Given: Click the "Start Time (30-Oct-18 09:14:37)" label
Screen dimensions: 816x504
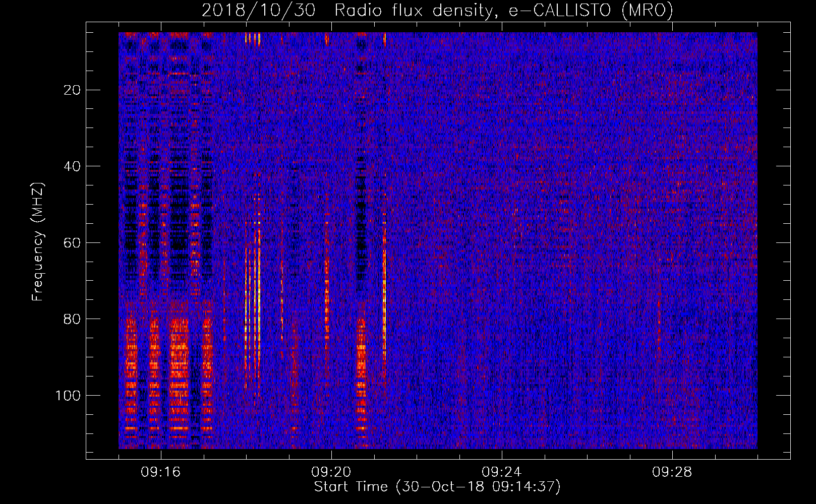Looking at the screenshot, I should 437,487.
